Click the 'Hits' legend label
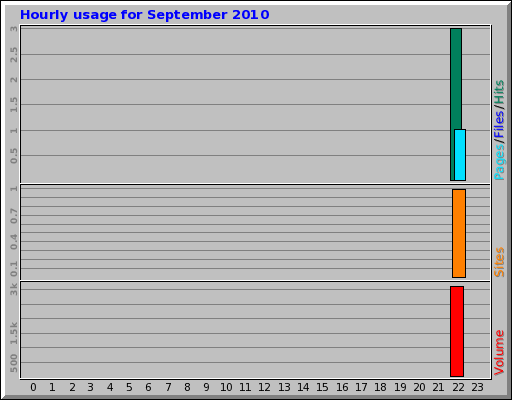This screenshot has width=512, height=400. point(499,92)
